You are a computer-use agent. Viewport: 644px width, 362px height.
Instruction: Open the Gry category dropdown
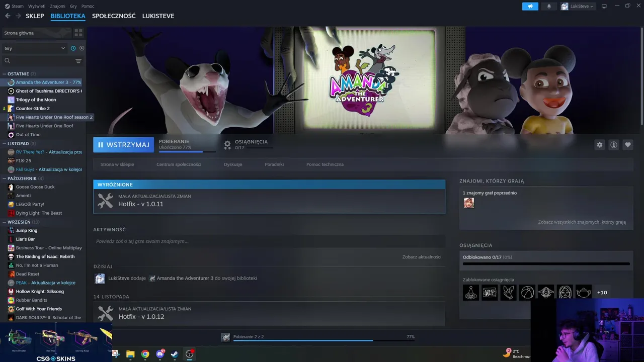coord(35,48)
